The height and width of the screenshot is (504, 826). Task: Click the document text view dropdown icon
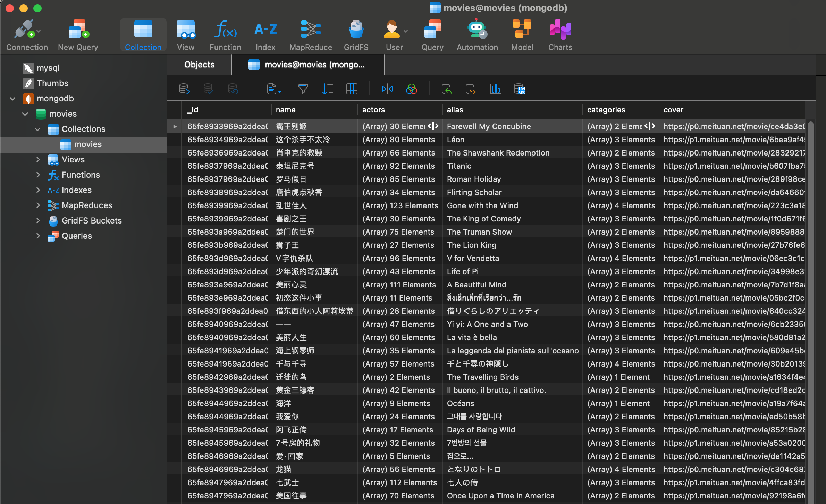[274, 89]
